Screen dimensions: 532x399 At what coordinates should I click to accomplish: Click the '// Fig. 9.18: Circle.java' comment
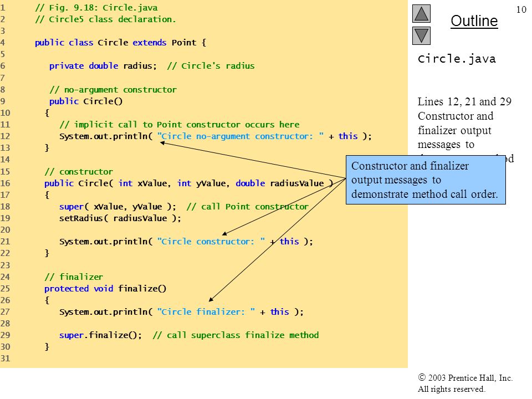96,7
